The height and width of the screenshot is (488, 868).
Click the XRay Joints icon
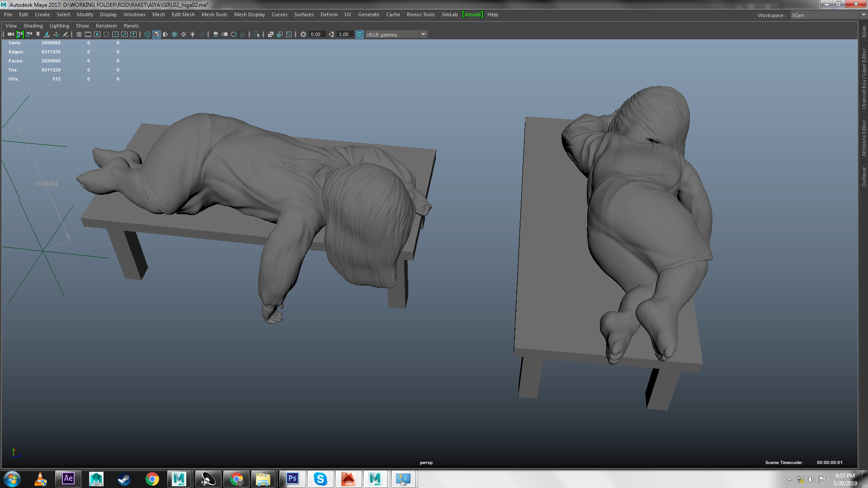pyautogui.click(x=289, y=34)
